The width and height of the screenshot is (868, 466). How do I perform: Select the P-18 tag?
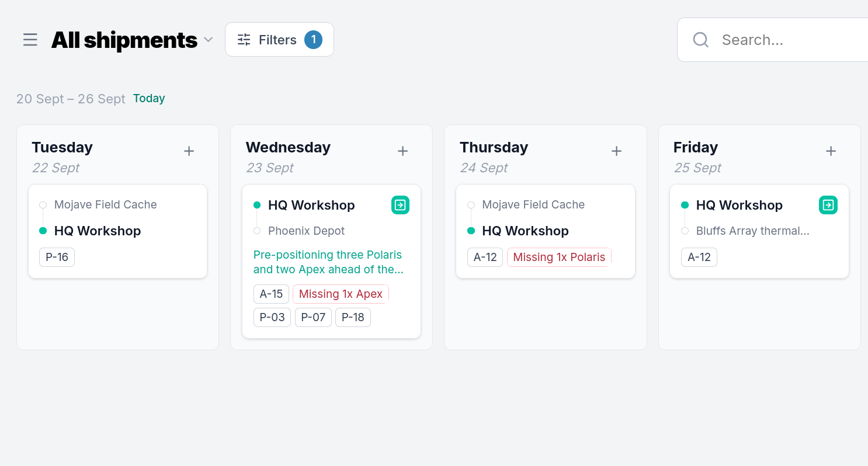point(353,317)
